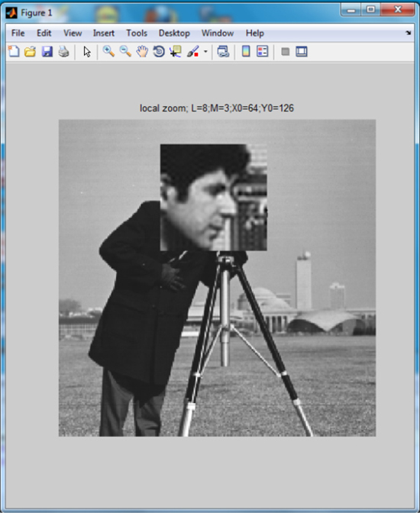This screenshot has height=513, width=420.
Task: Insert a legend via the toolbar icon
Action: (x=263, y=51)
